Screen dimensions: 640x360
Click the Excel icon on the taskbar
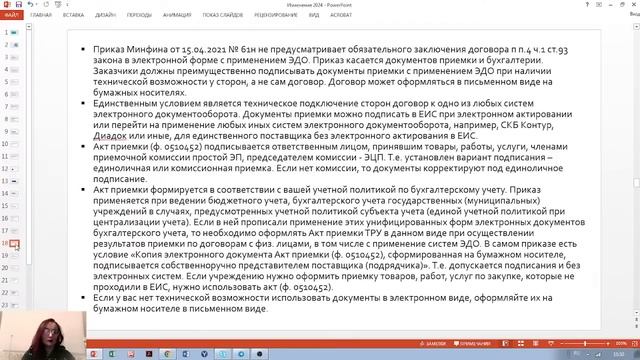(112, 354)
